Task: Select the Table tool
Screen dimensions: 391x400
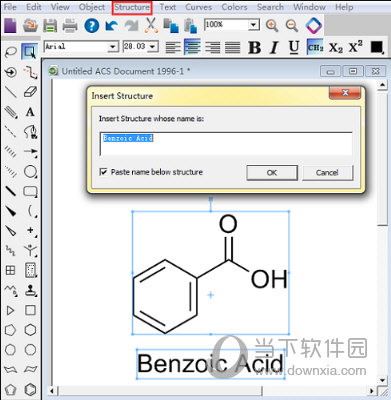Action: 10,270
